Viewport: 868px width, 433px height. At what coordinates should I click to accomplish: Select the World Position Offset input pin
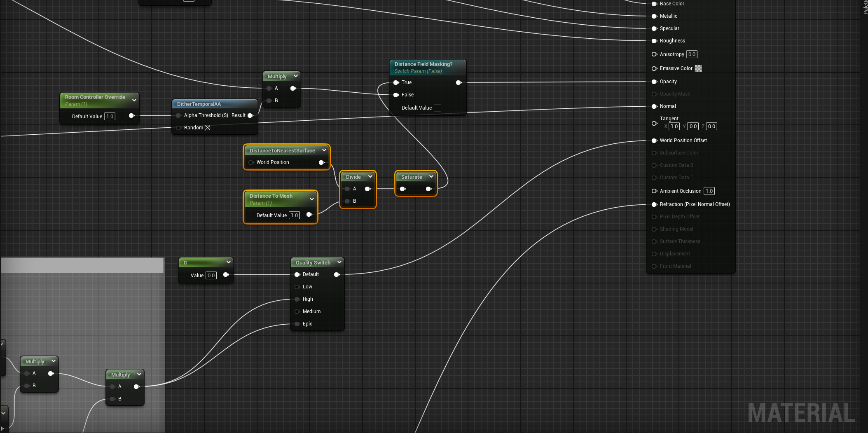[x=654, y=140]
